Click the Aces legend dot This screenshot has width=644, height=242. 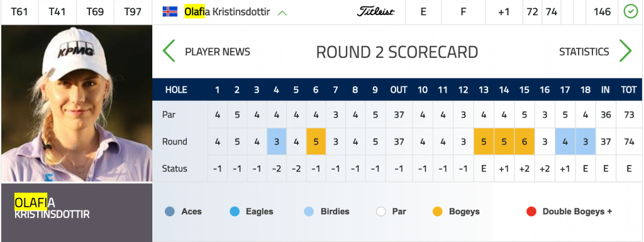pyautogui.click(x=170, y=212)
